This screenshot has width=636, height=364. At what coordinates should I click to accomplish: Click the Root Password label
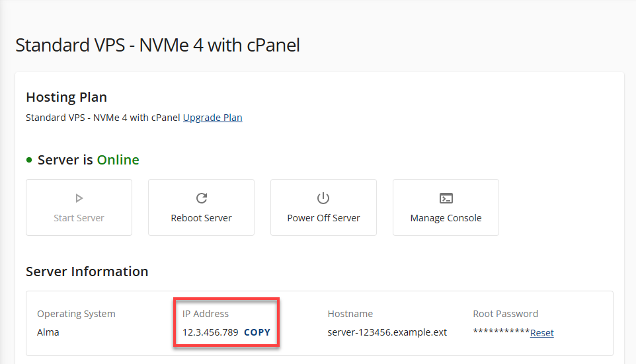[x=505, y=314]
